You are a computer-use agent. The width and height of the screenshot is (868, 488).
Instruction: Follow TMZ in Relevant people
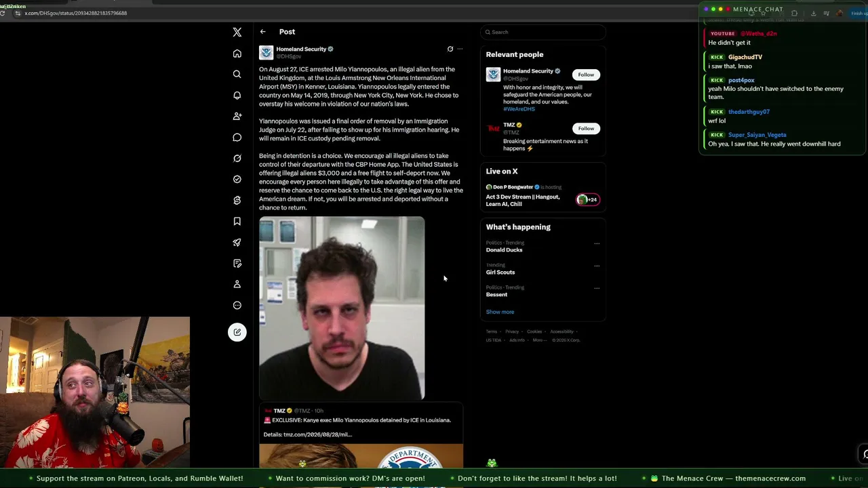(586, 128)
